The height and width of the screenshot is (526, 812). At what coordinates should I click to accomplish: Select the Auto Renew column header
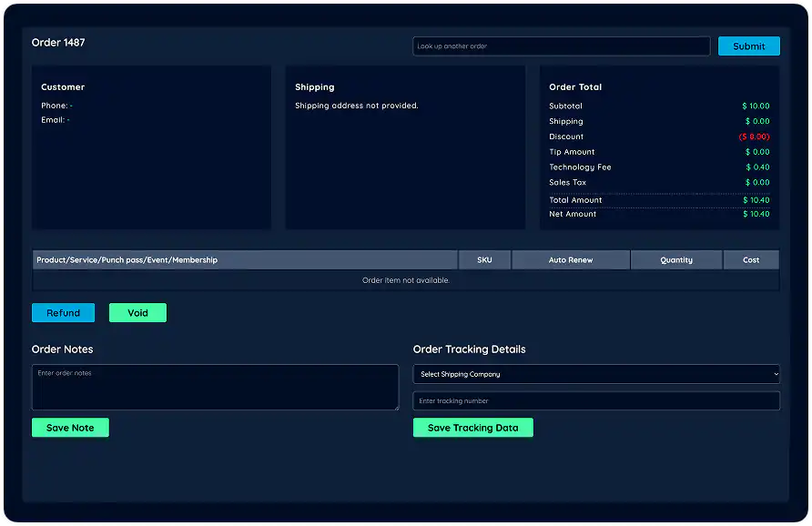click(570, 259)
